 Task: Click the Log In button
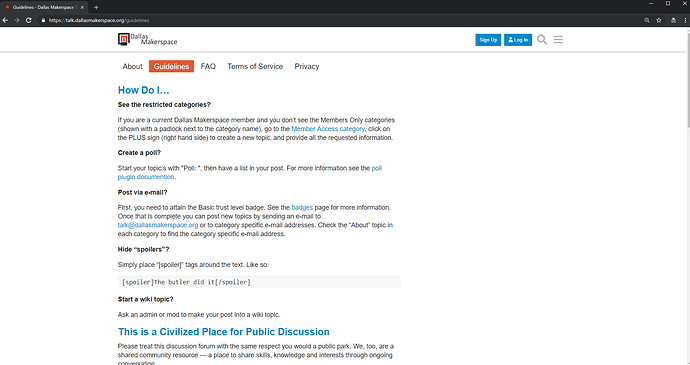point(518,40)
